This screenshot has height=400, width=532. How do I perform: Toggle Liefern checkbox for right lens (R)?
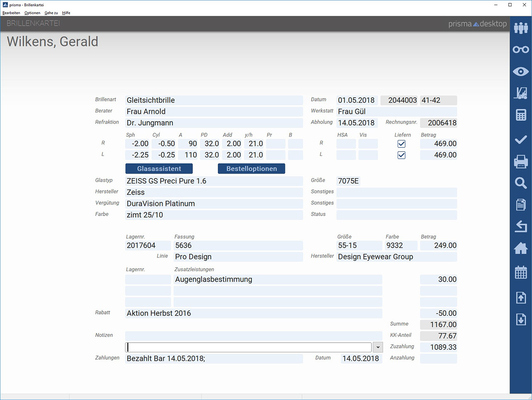coord(401,144)
